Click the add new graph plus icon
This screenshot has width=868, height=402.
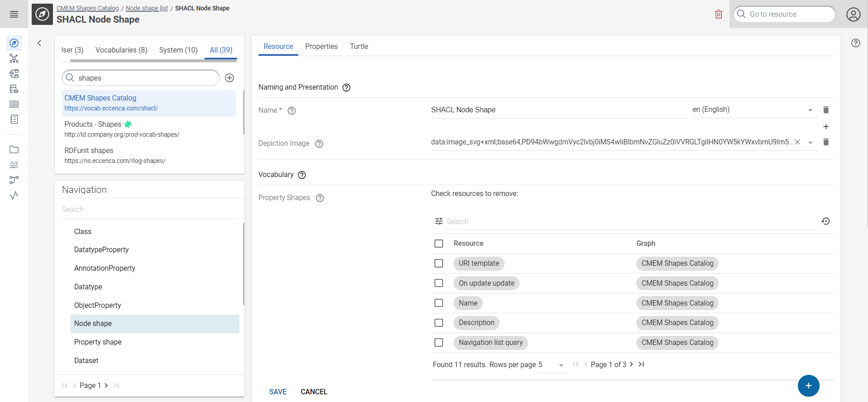[229, 78]
